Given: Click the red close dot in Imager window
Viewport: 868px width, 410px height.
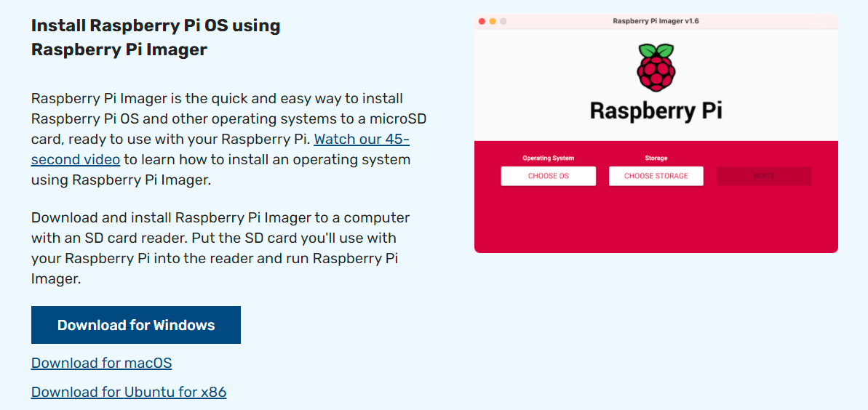Looking at the screenshot, I should [x=482, y=22].
